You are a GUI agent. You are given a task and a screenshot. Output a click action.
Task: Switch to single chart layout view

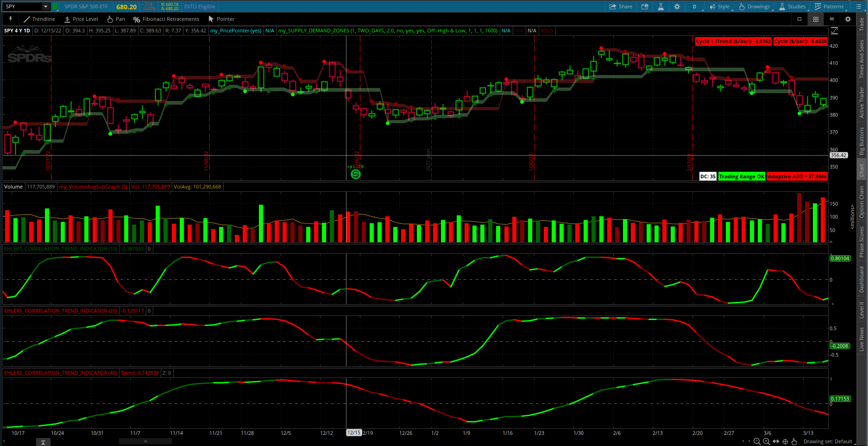point(799,19)
